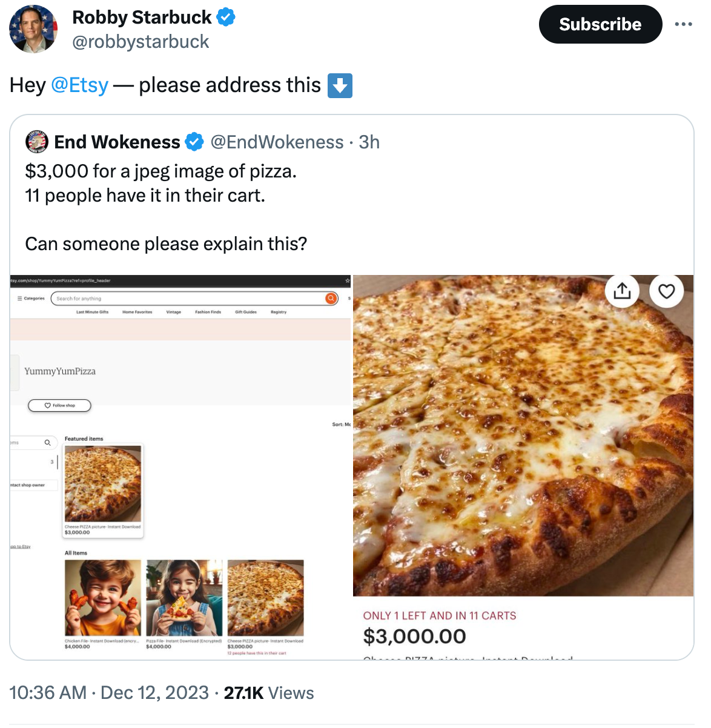Open the Etsy shop screenshot image
Viewport: 711px width, 728px height.
pyautogui.click(x=180, y=466)
